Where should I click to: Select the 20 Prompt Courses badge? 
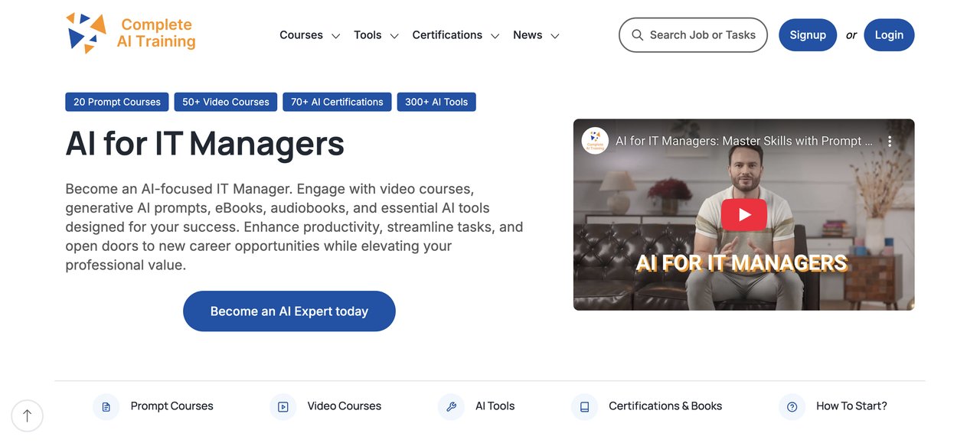click(x=117, y=102)
